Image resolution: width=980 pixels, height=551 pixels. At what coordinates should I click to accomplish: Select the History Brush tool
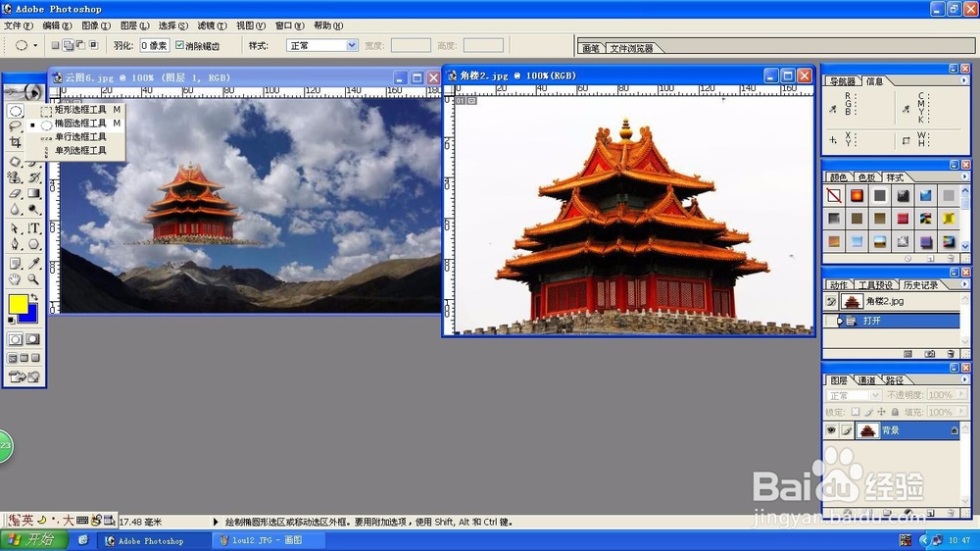(x=33, y=177)
